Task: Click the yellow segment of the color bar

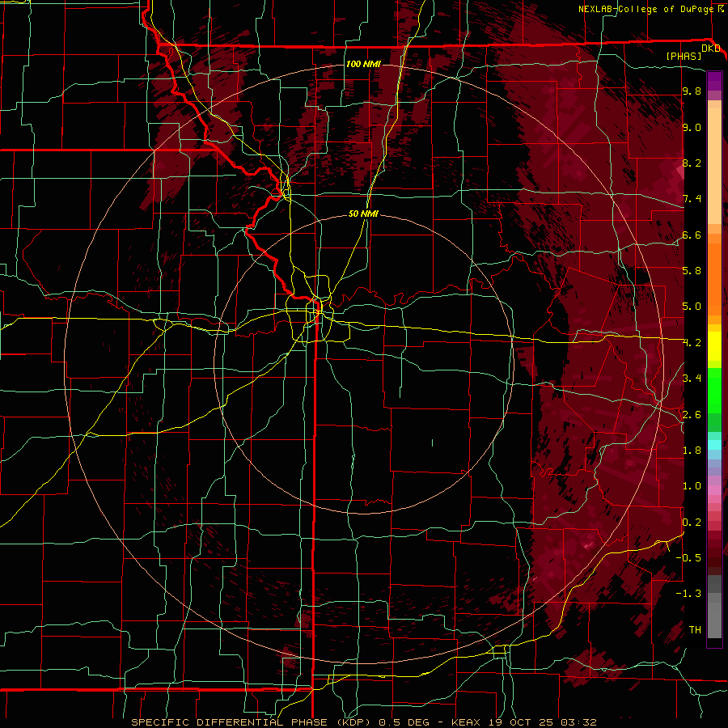Action: [714, 346]
